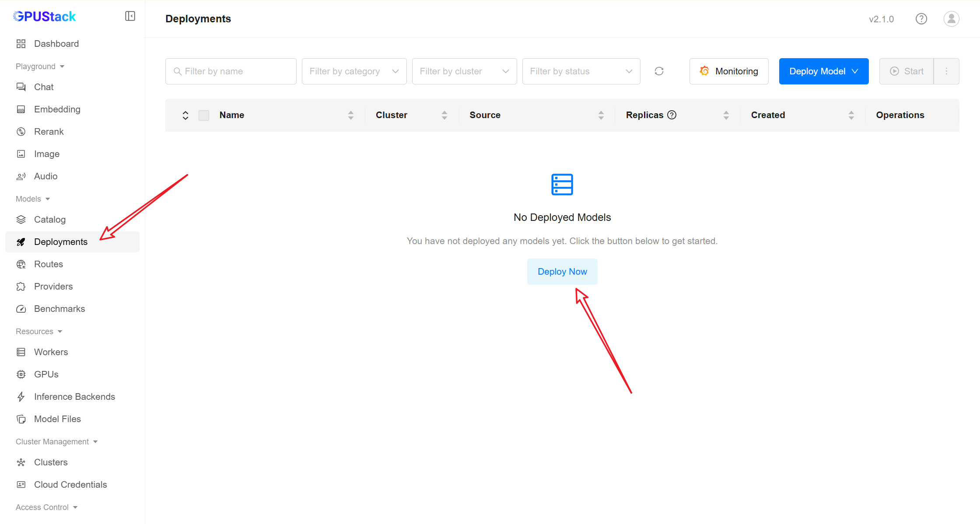
Task: Open the user avatar menu
Action: 951,19
